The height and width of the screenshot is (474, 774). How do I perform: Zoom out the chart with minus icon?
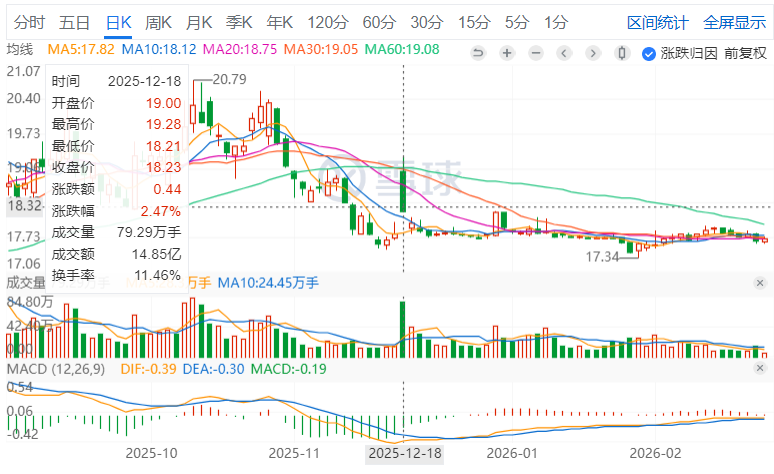pyautogui.click(x=536, y=52)
